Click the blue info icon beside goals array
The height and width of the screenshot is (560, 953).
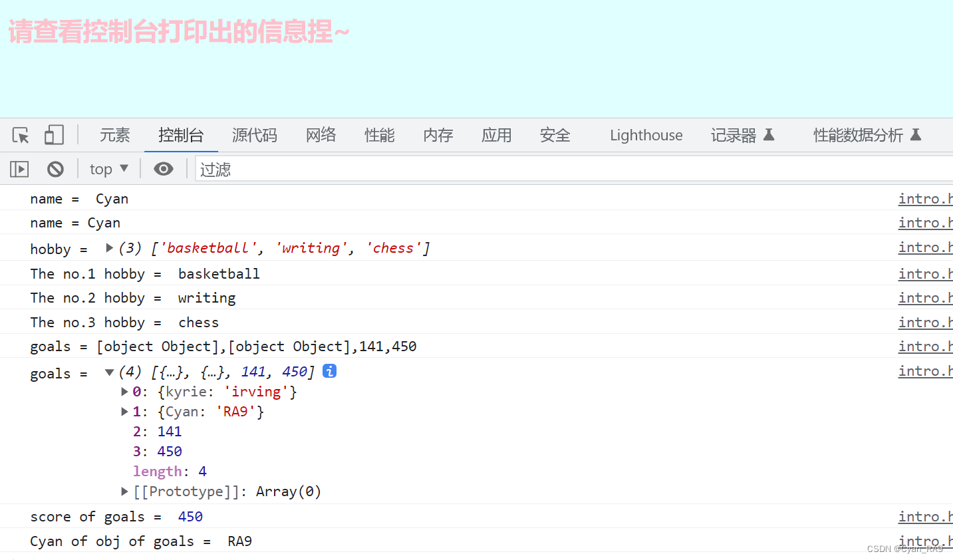[x=329, y=371]
